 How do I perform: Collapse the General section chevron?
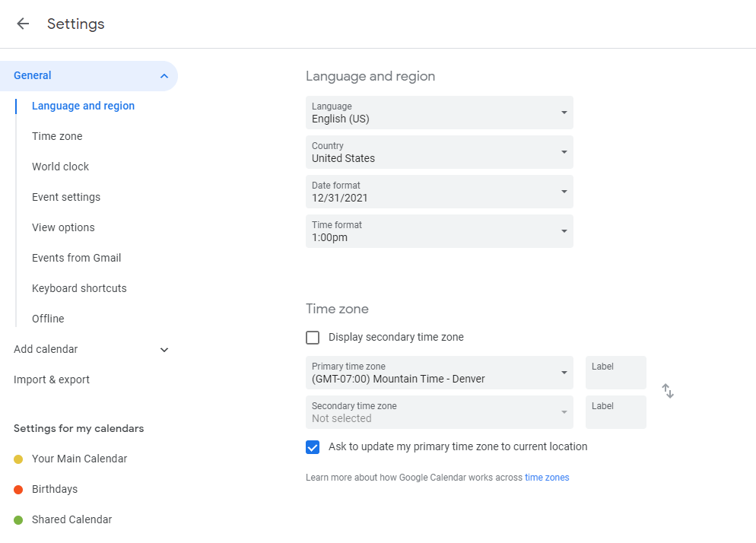point(164,76)
